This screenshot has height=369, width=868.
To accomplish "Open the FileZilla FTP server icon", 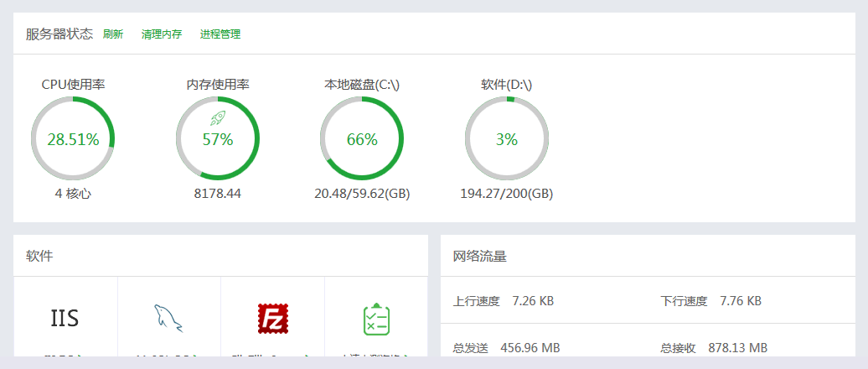I will point(273,319).
